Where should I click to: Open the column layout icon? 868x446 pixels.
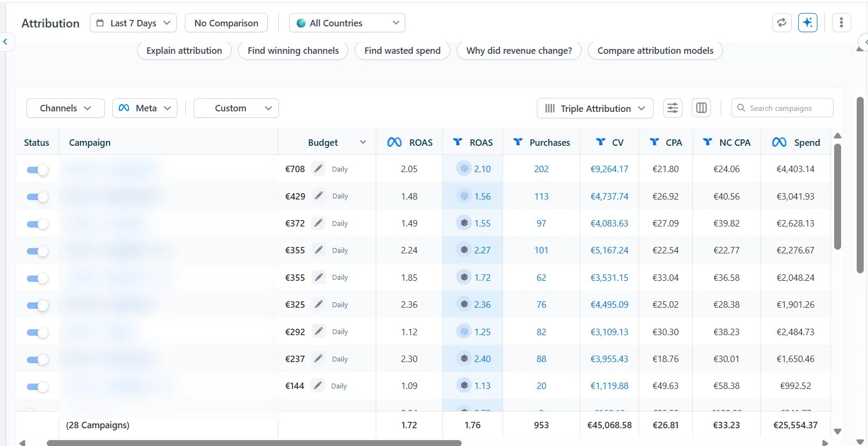coord(701,108)
